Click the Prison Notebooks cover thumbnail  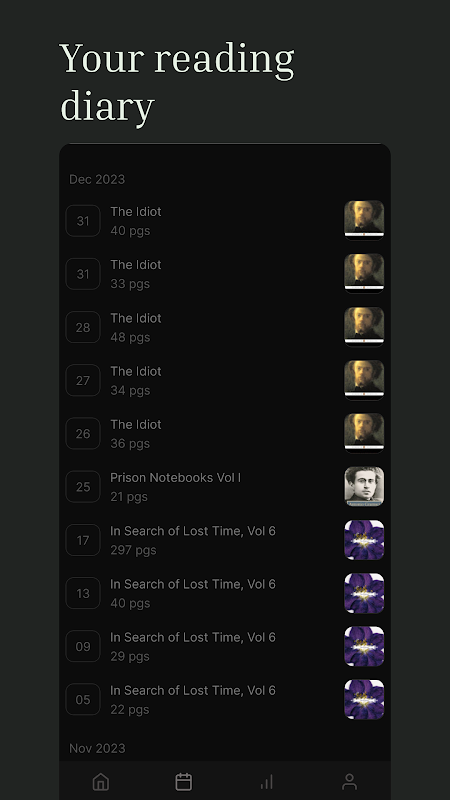[364, 487]
